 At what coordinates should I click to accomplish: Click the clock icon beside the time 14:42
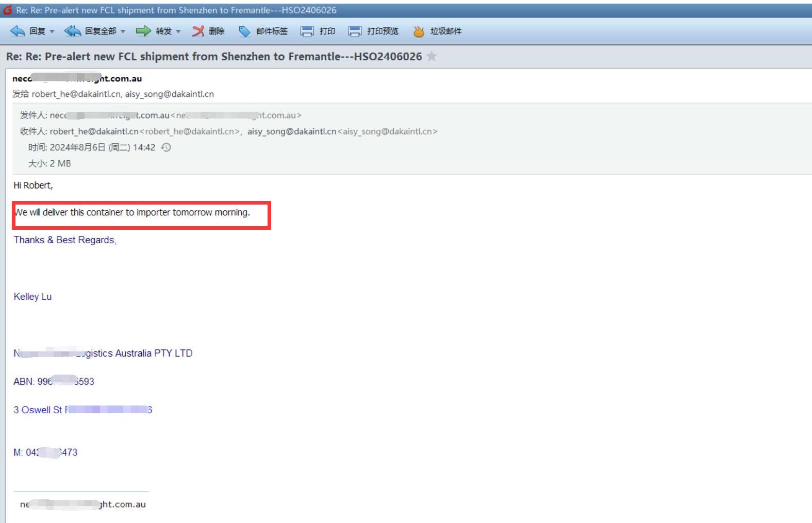[166, 147]
